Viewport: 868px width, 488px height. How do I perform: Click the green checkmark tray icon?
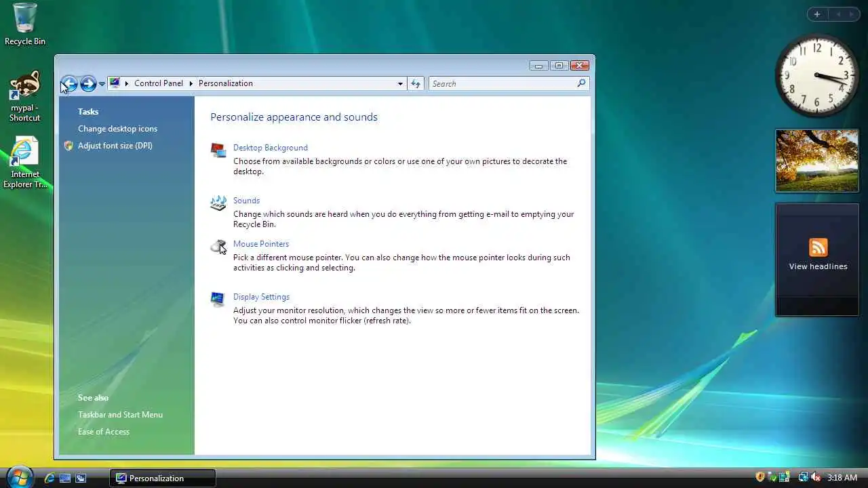coord(772,477)
